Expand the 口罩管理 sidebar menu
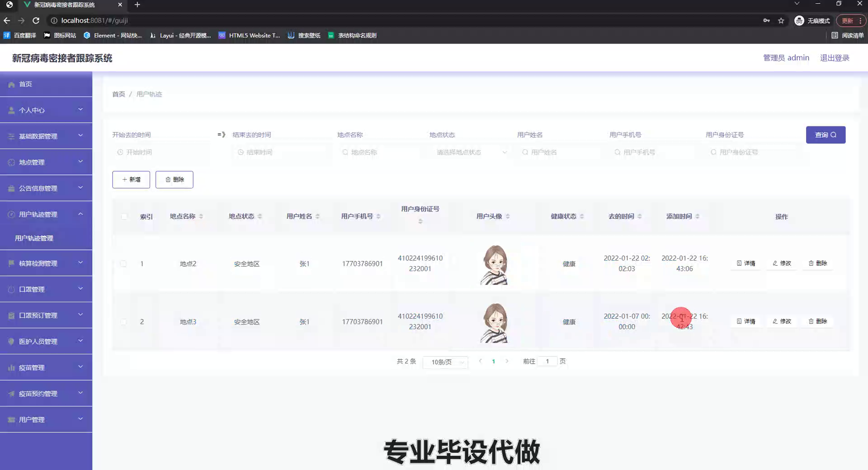Image resolution: width=868 pixels, height=470 pixels. point(46,289)
